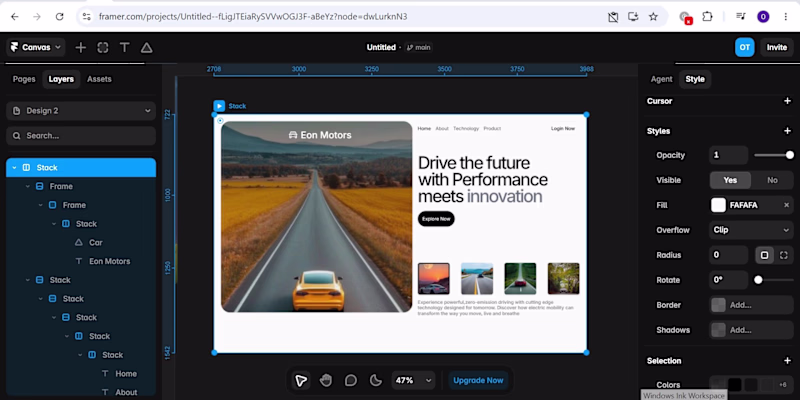Open Chrome three-dot menu
This screenshot has height=400, width=800.
click(x=786, y=17)
